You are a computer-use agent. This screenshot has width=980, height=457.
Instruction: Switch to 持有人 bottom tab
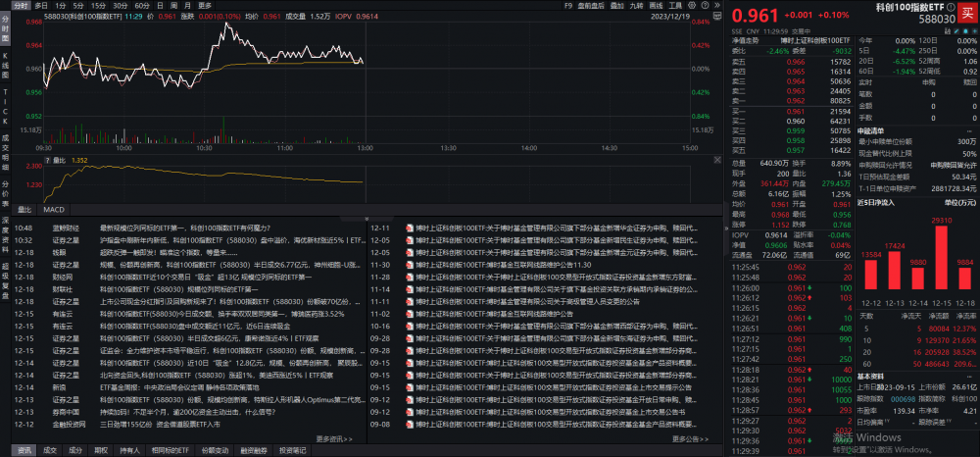tap(130, 450)
